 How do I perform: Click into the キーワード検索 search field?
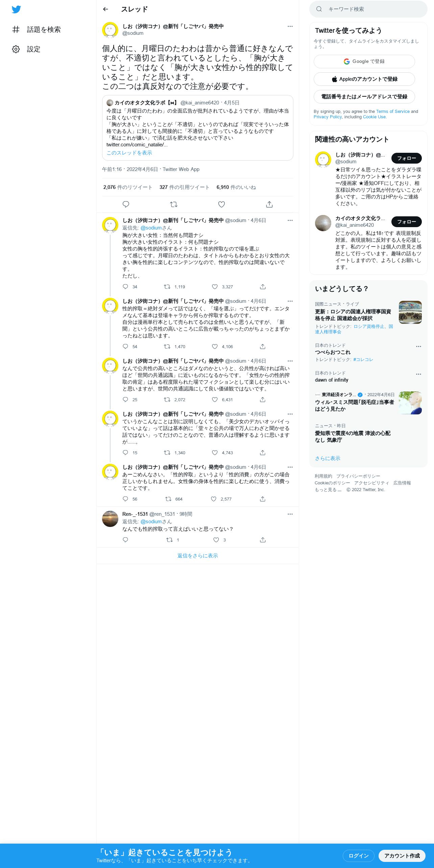coord(368,9)
